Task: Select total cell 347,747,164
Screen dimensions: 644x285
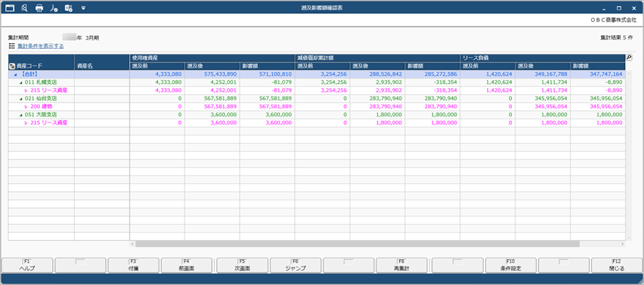Action: pos(598,74)
